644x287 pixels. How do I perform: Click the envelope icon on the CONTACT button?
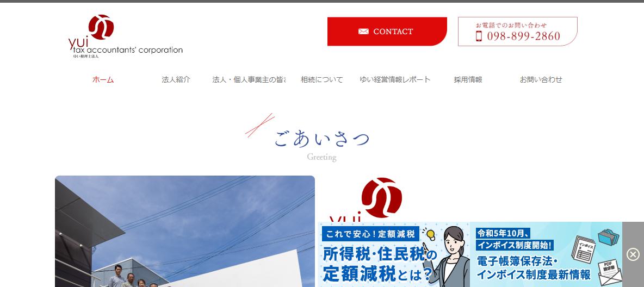pyautogui.click(x=363, y=32)
